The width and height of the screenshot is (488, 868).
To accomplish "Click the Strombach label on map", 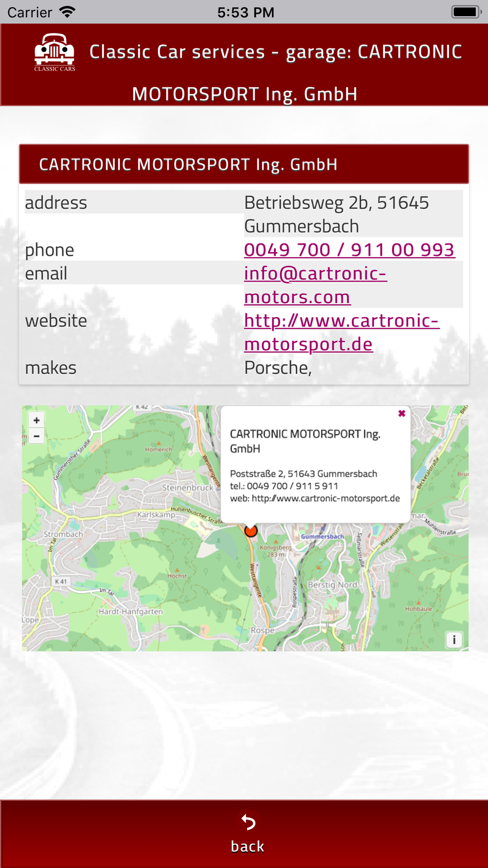I will (63, 534).
